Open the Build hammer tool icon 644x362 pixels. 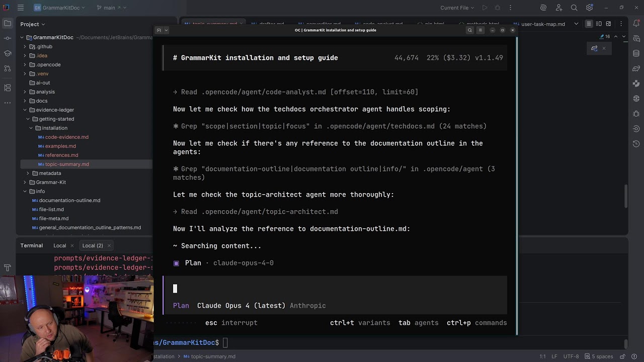(x=8, y=268)
